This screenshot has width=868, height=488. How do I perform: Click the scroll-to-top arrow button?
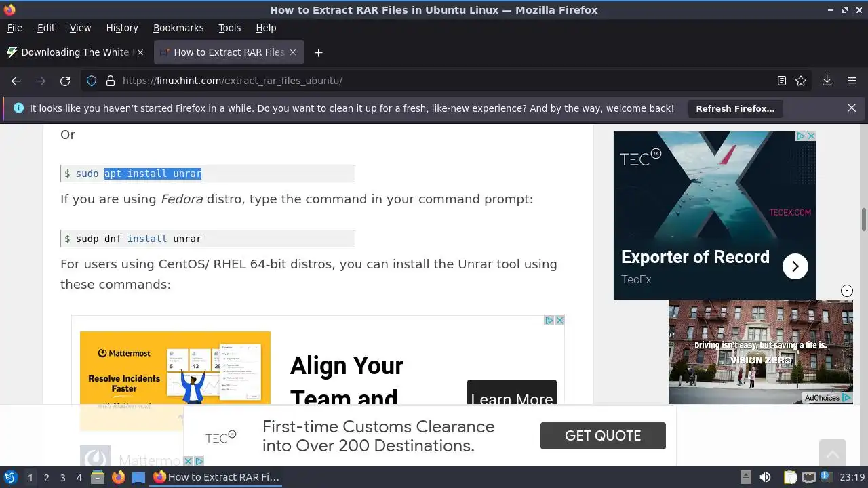point(833,453)
